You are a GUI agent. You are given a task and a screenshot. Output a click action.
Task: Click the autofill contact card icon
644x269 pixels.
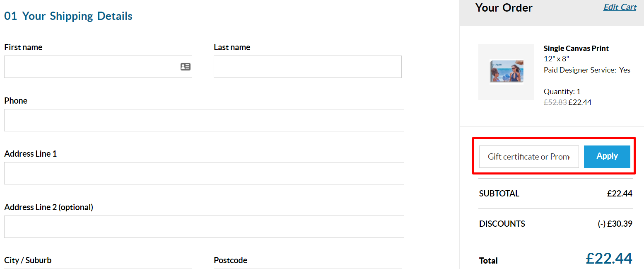click(x=185, y=67)
